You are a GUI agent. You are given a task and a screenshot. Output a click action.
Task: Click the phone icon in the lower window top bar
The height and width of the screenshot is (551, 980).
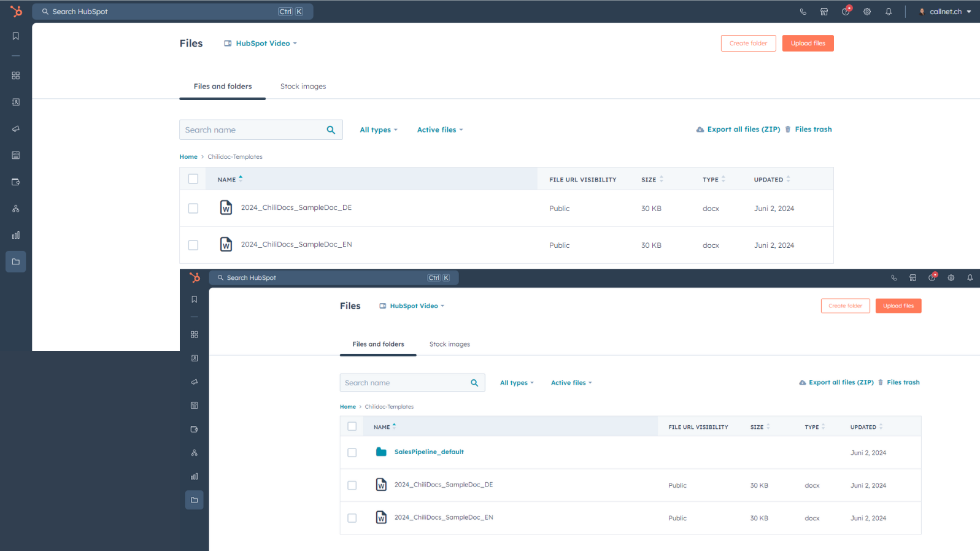pyautogui.click(x=894, y=278)
